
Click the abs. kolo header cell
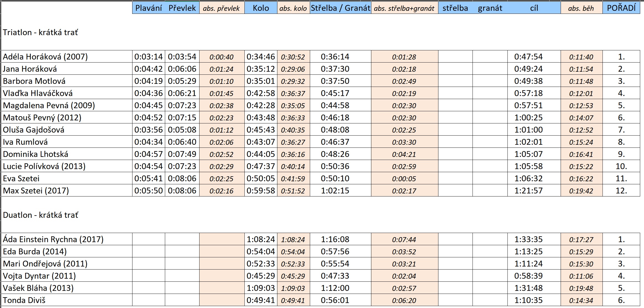(293, 8)
